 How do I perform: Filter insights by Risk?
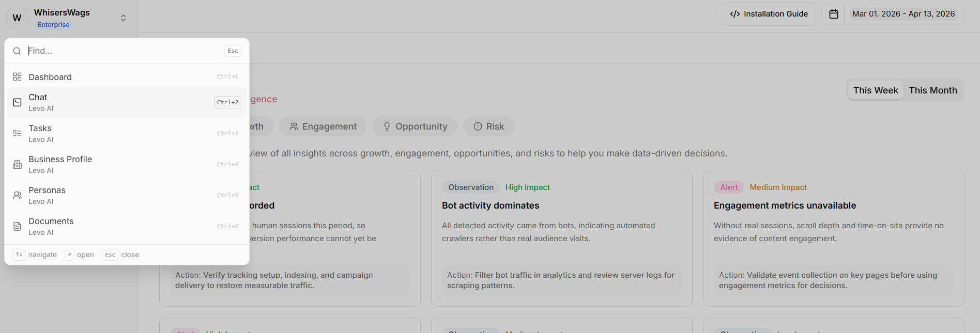488,126
